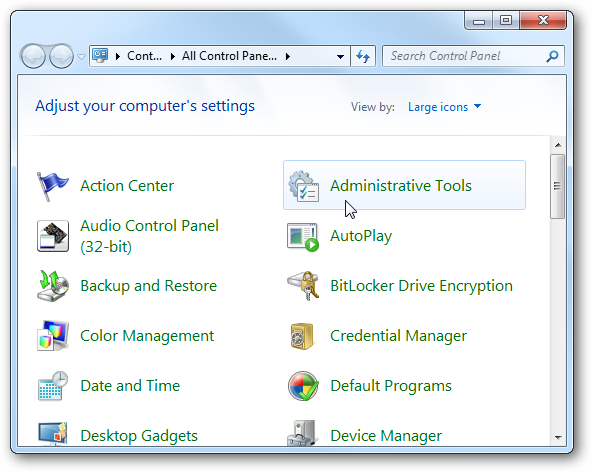Open the recent pages dropdown arrow
The height and width of the screenshot is (472, 592).
(81, 57)
